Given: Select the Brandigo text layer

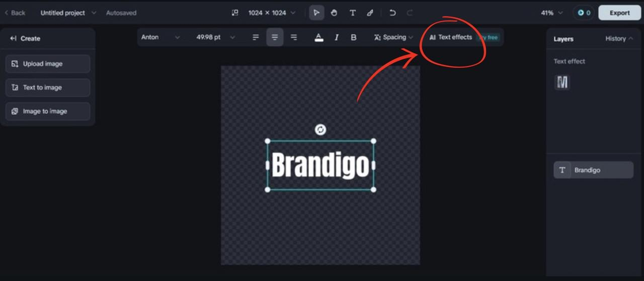Looking at the screenshot, I should coord(594,170).
